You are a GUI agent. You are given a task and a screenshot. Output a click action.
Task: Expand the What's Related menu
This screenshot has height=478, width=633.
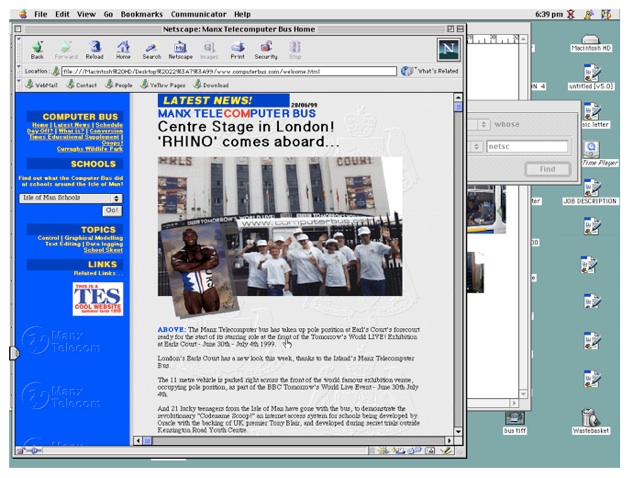click(430, 71)
